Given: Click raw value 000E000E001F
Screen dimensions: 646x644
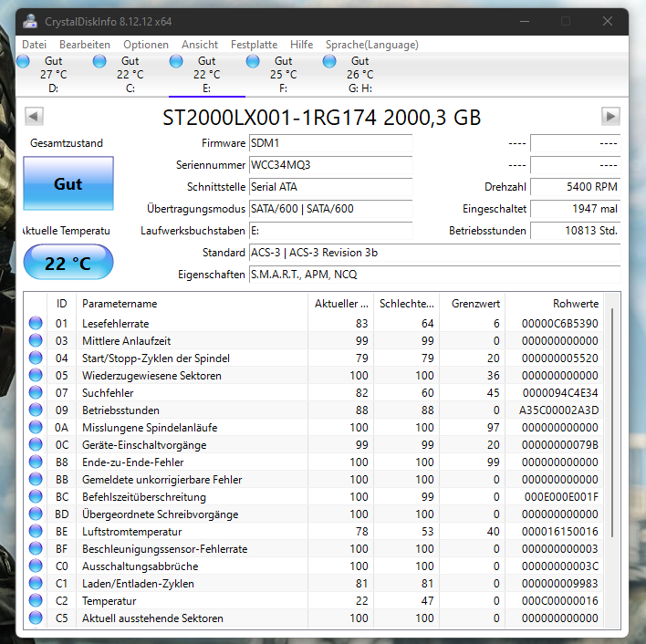Looking at the screenshot, I should [x=561, y=497].
